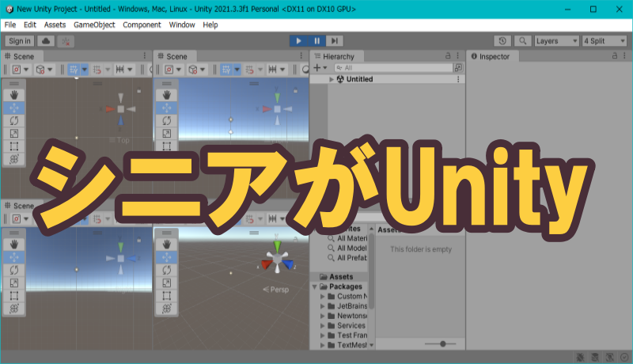Open the Component menu
Image resolution: width=633 pixels, height=364 pixels.
(x=142, y=25)
